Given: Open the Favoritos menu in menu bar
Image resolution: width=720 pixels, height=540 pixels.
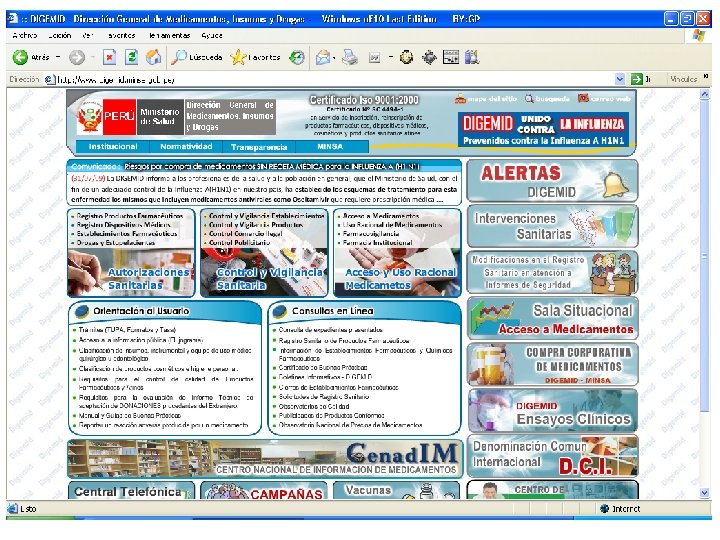Looking at the screenshot, I should [121, 35].
